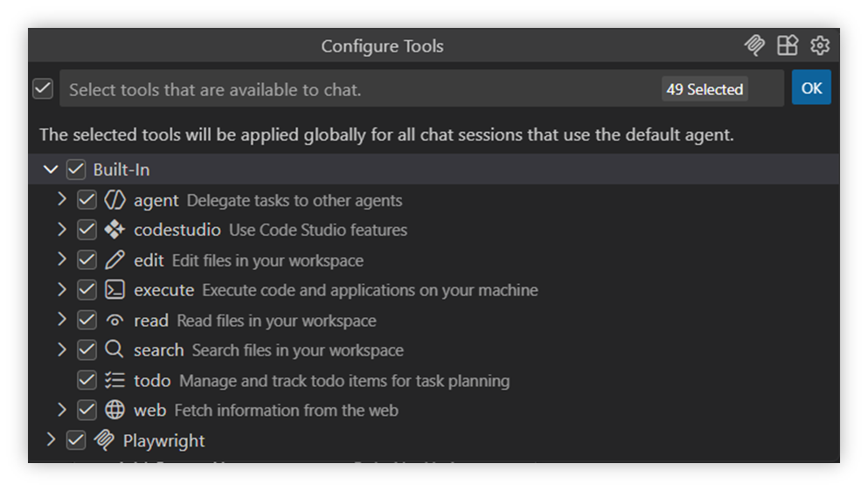Uncheck the Built-In group checkbox
The image size is (868, 491).
point(76,169)
